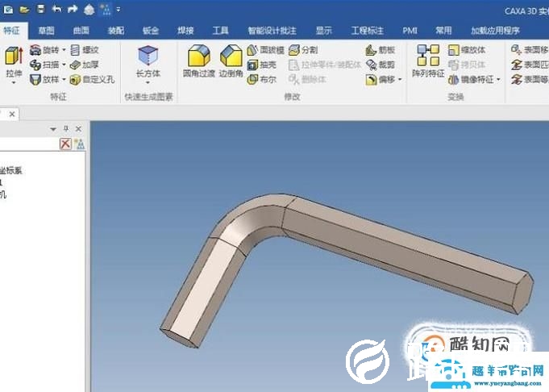The height and width of the screenshot is (392, 549).
Task: Insert a 自定义孔 custom hole
Action: click(93, 80)
